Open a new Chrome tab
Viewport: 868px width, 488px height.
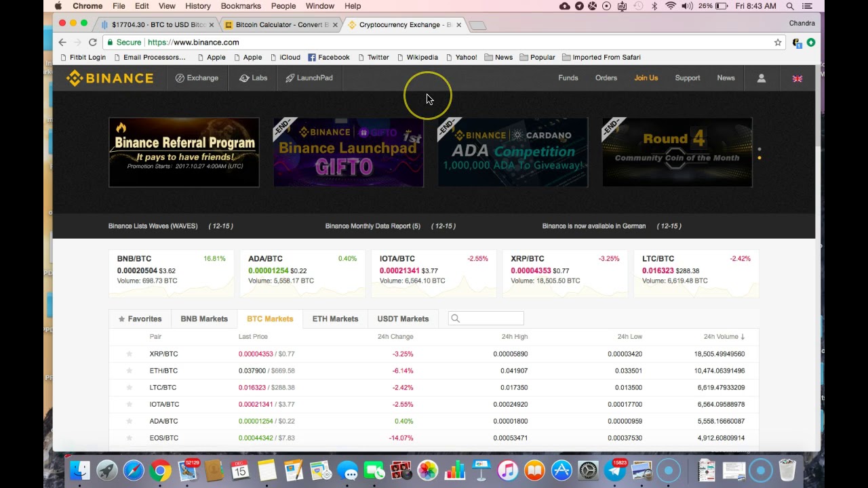coord(478,25)
